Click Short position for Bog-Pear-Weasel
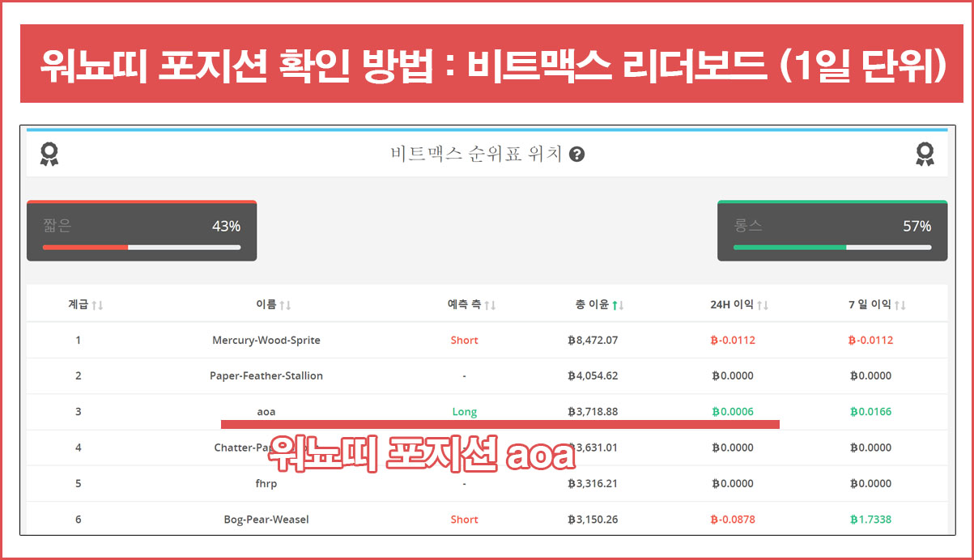 (x=465, y=520)
